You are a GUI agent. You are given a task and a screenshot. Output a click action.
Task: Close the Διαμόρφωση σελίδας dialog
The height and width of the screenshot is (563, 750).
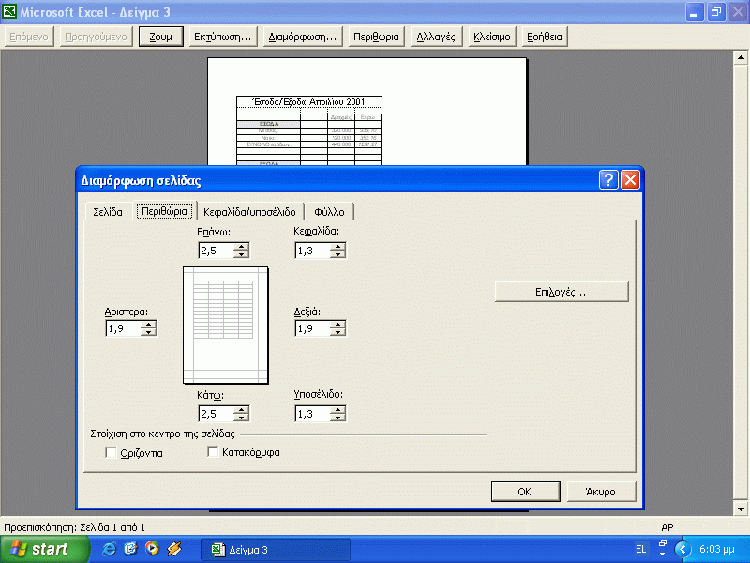[x=630, y=180]
